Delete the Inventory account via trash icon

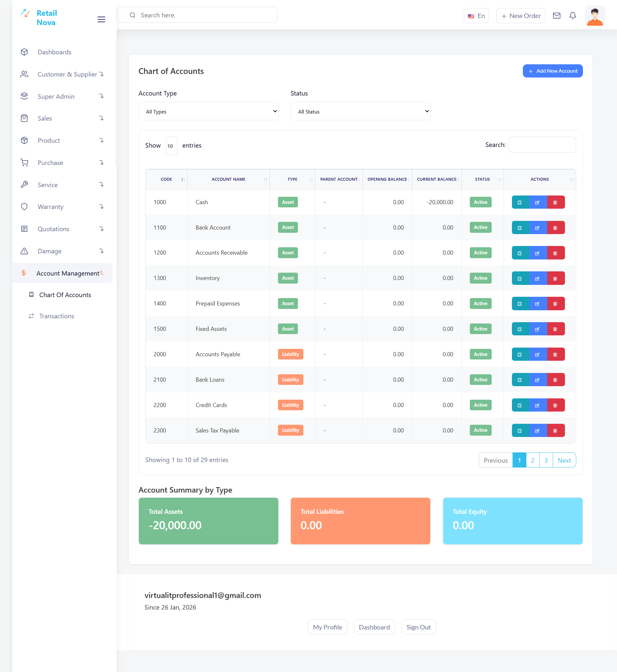click(555, 278)
